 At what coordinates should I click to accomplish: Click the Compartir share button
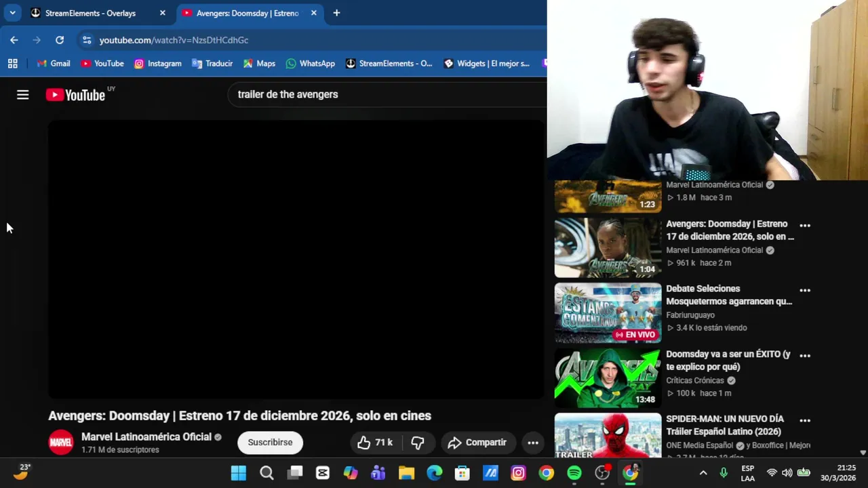478,443
